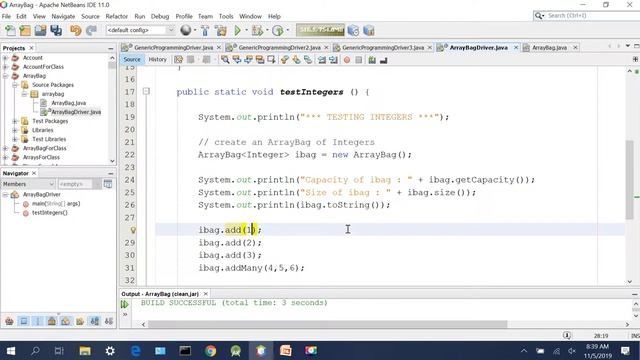This screenshot has width=640, height=360.
Task: Expand the Test Packages node
Action: pyautogui.click(x=15, y=121)
